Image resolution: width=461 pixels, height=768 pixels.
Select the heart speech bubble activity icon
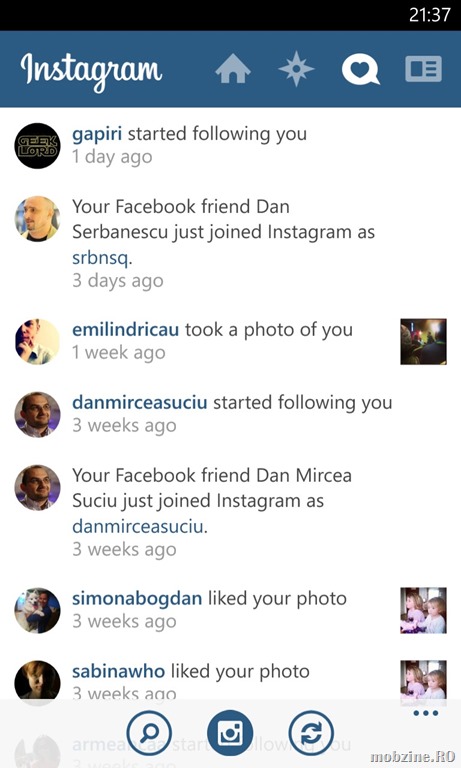[361, 70]
